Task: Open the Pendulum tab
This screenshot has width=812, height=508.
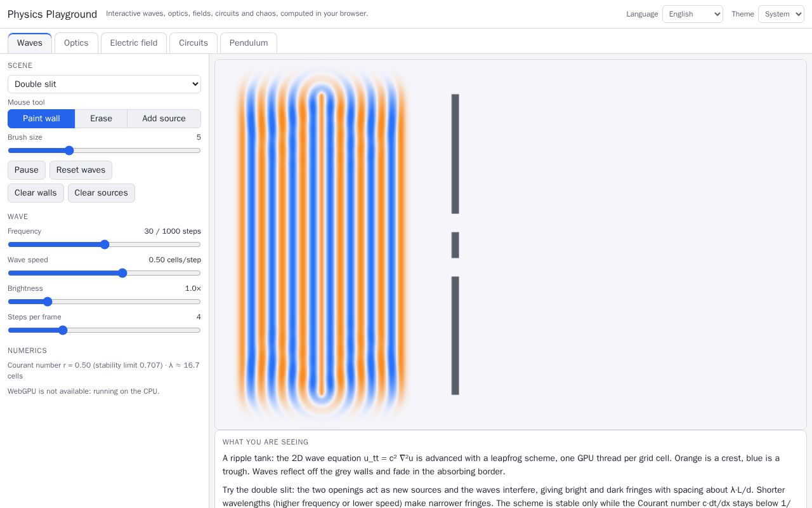Action: 249,43
